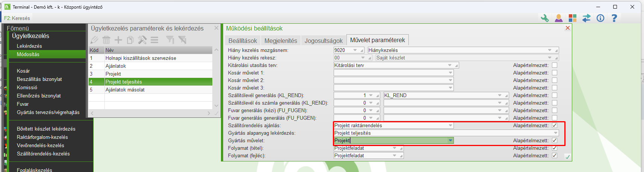The width and height of the screenshot is (644, 172).
Task: Select Ajánlatok row with Kód 2
Action: coord(150,66)
